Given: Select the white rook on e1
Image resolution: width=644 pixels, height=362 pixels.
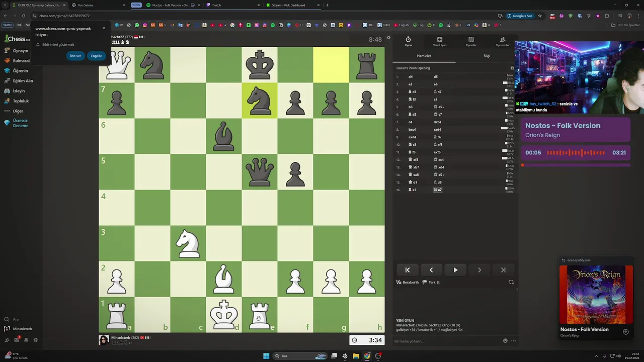Looking at the screenshot, I should click(260, 315).
